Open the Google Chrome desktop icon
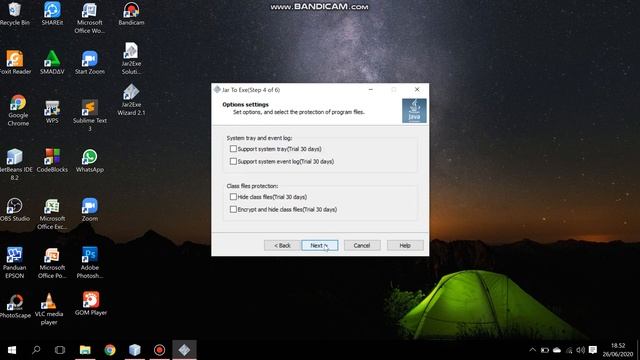640x360 pixels. coord(18,110)
